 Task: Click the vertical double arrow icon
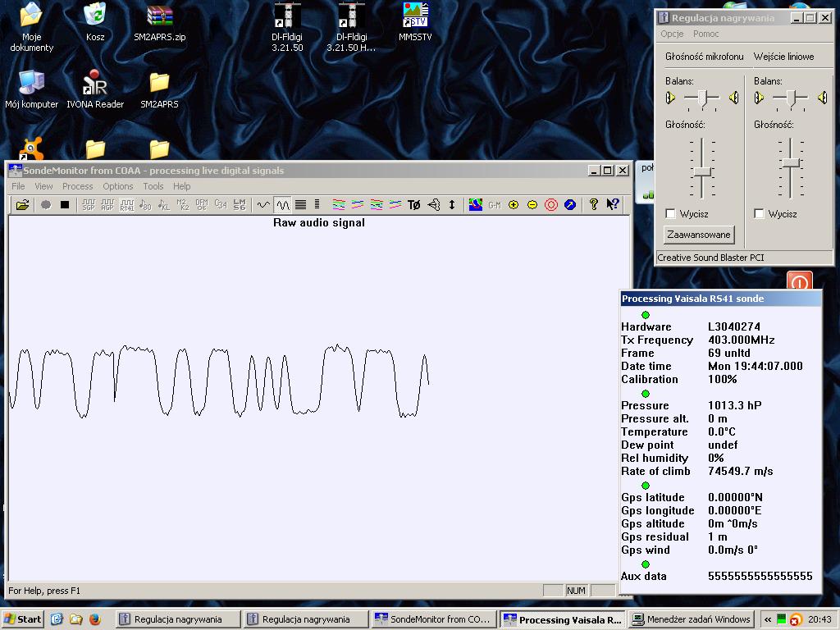[x=452, y=204]
